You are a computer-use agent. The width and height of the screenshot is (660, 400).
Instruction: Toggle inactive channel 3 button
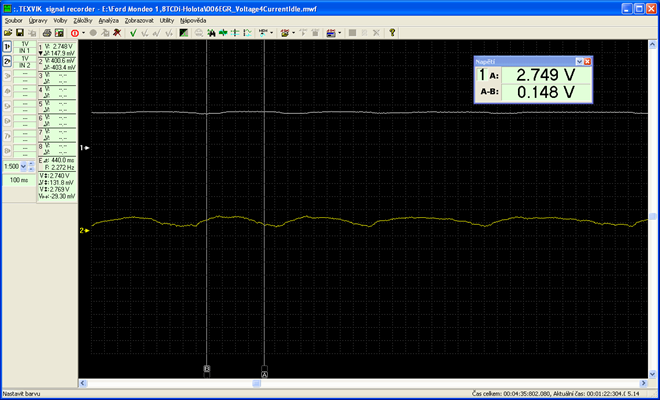click(x=7, y=74)
